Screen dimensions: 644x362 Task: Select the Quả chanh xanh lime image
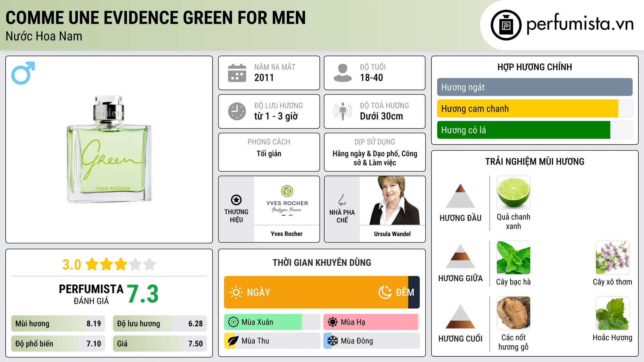click(514, 193)
